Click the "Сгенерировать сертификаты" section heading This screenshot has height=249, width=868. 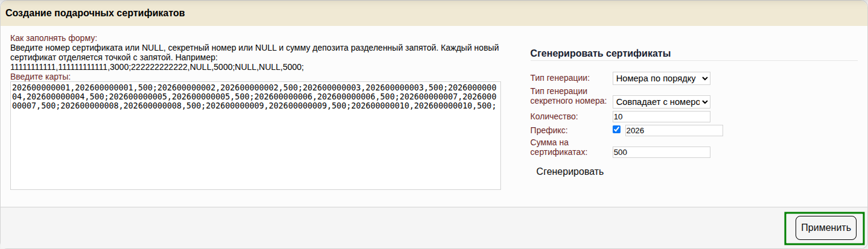(601, 53)
